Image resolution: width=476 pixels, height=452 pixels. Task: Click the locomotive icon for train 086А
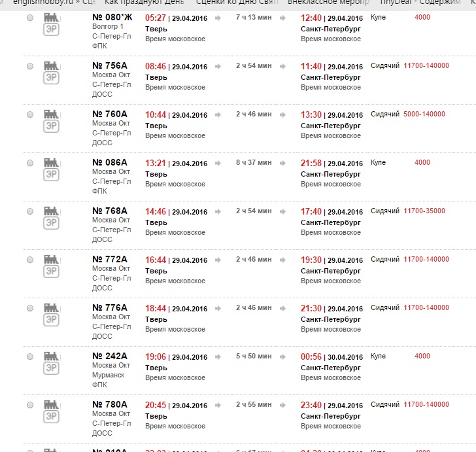point(51,162)
